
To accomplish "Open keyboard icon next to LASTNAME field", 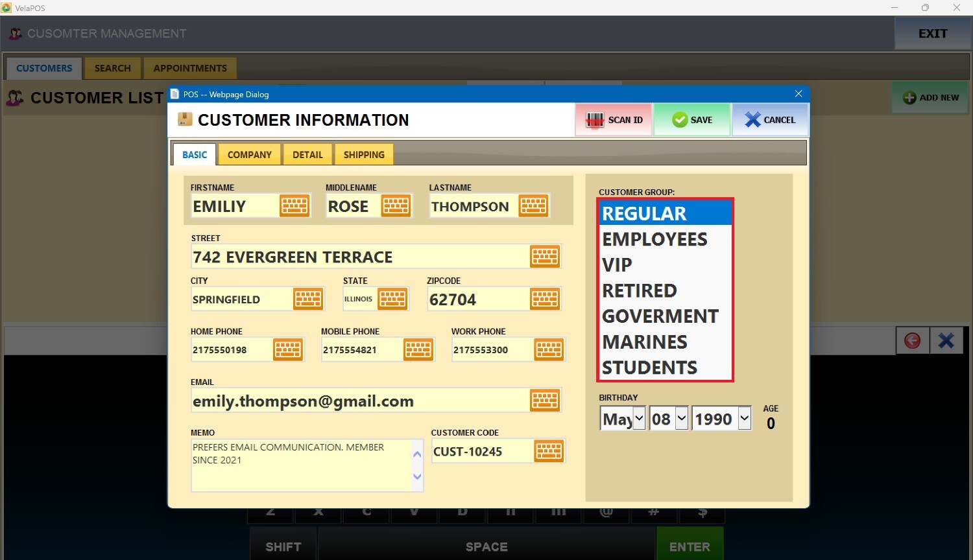I will [x=533, y=206].
